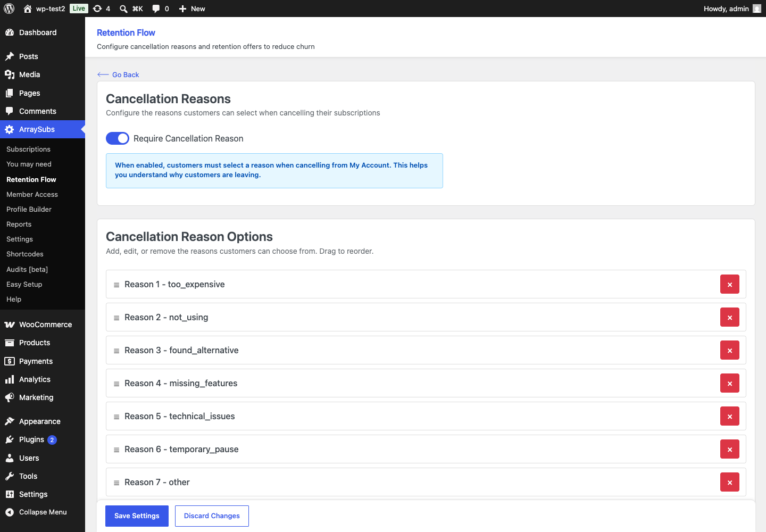This screenshot has height=532, width=766.
Task: Toggle Require Cancellation Reason switch
Action: (x=118, y=138)
